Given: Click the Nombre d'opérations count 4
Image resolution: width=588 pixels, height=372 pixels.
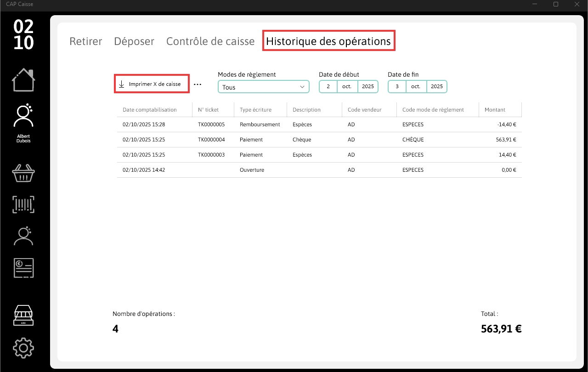Looking at the screenshot, I should (115, 329).
